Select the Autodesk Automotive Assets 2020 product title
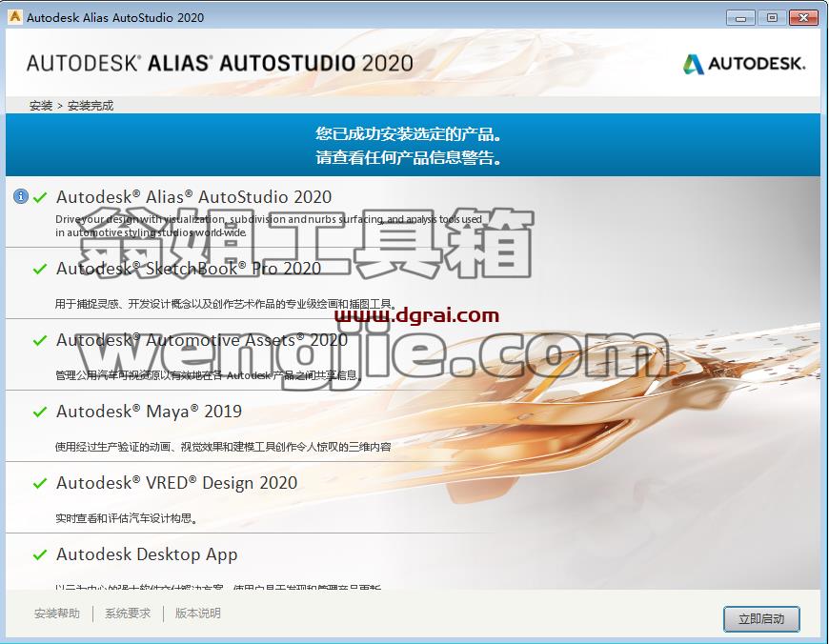This screenshot has height=644, width=829. point(202,340)
